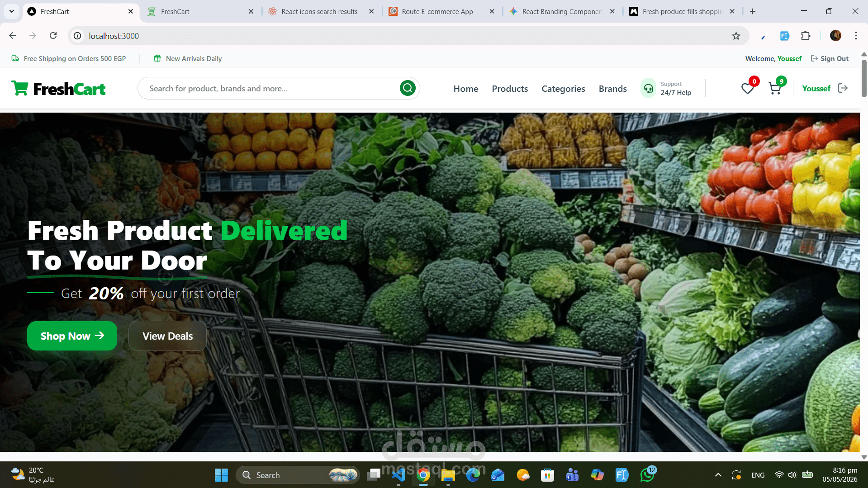This screenshot has width=868, height=488.
Task: Click the page vertical scrollbar thumb
Action: click(x=864, y=78)
